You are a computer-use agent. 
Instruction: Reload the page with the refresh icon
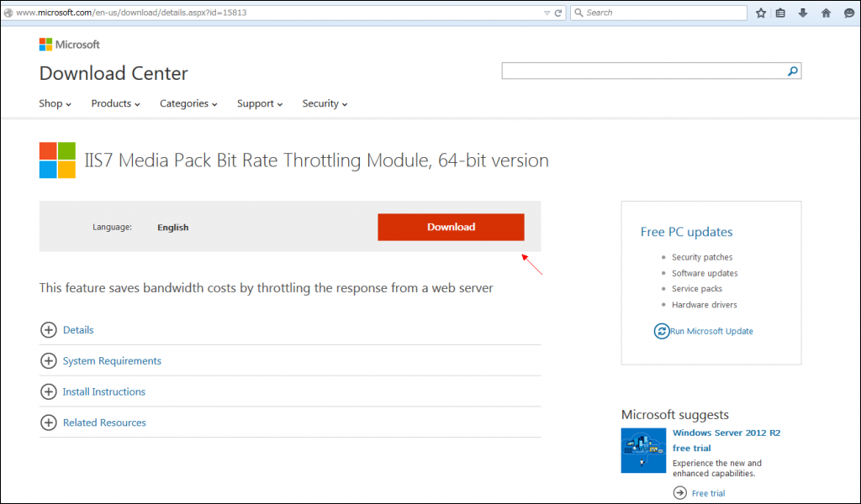click(x=558, y=13)
